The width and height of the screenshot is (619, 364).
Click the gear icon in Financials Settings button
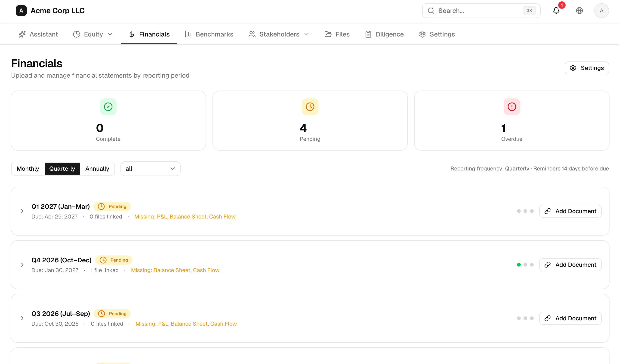(x=573, y=68)
